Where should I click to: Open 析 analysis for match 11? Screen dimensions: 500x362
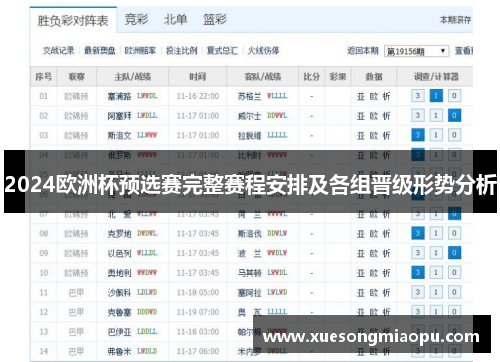click(386, 293)
